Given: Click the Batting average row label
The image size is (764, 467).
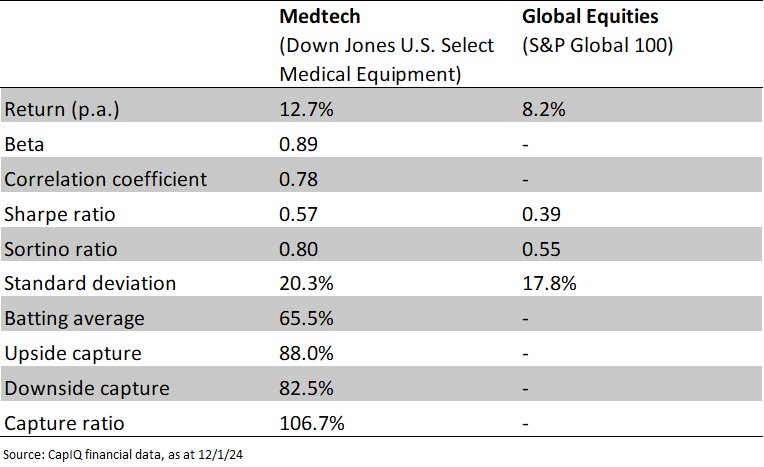Looking at the screenshot, I should (74, 318).
